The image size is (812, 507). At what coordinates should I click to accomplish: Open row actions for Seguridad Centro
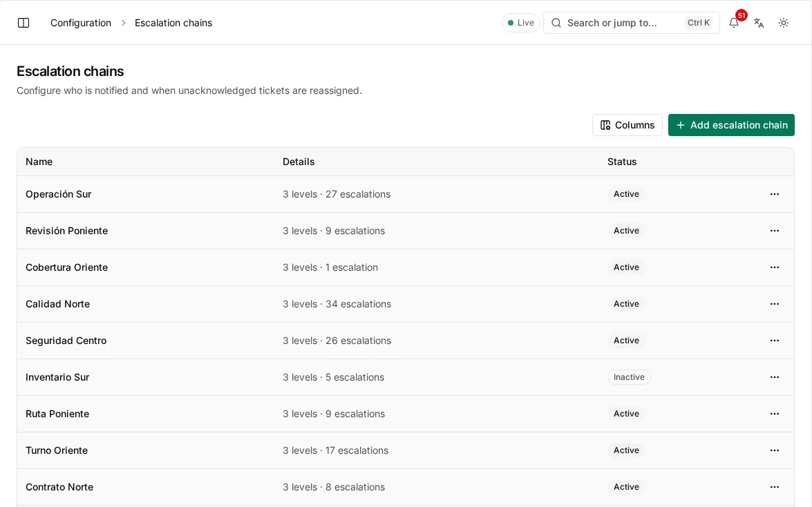tap(775, 341)
